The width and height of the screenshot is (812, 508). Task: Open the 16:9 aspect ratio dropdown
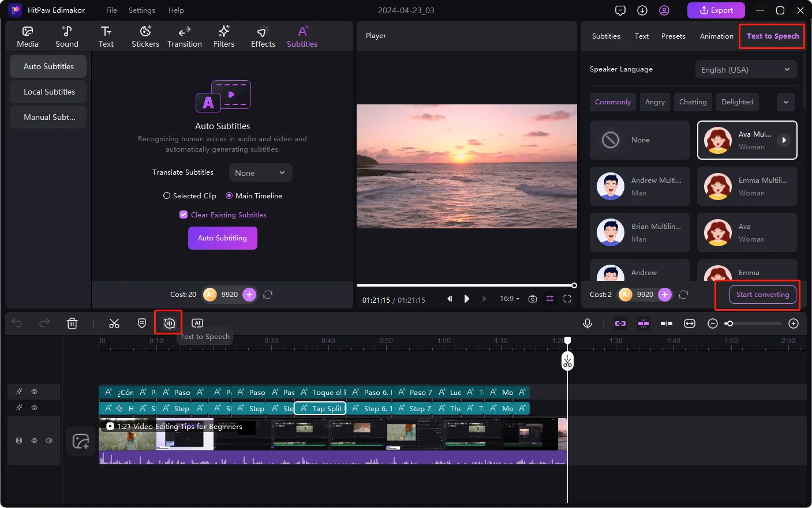pos(509,299)
